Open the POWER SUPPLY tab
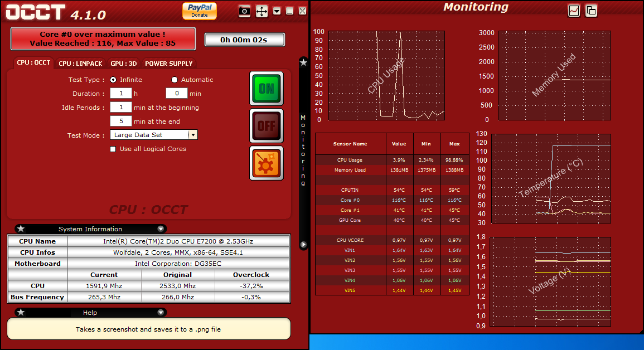644x350 pixels. pos(169,64)
